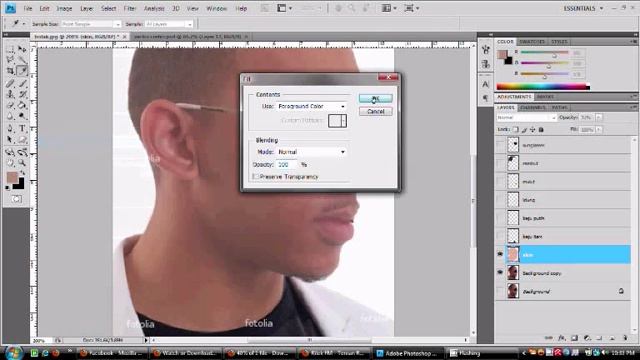Open the Character panel icon
640x360 pixels.
tap(485, 84)
